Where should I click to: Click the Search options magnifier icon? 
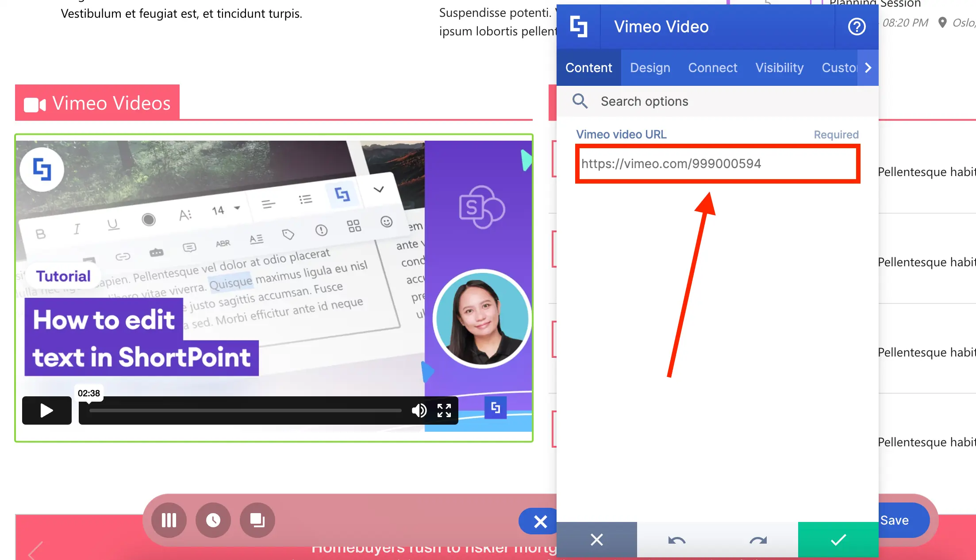point(580,101)
